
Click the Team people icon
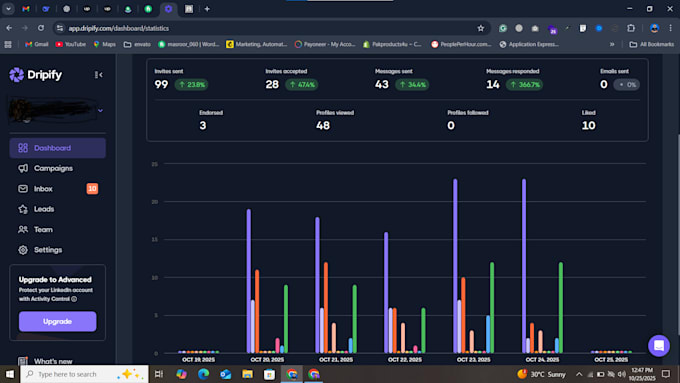pyautogui.click(x=23, y=229)
